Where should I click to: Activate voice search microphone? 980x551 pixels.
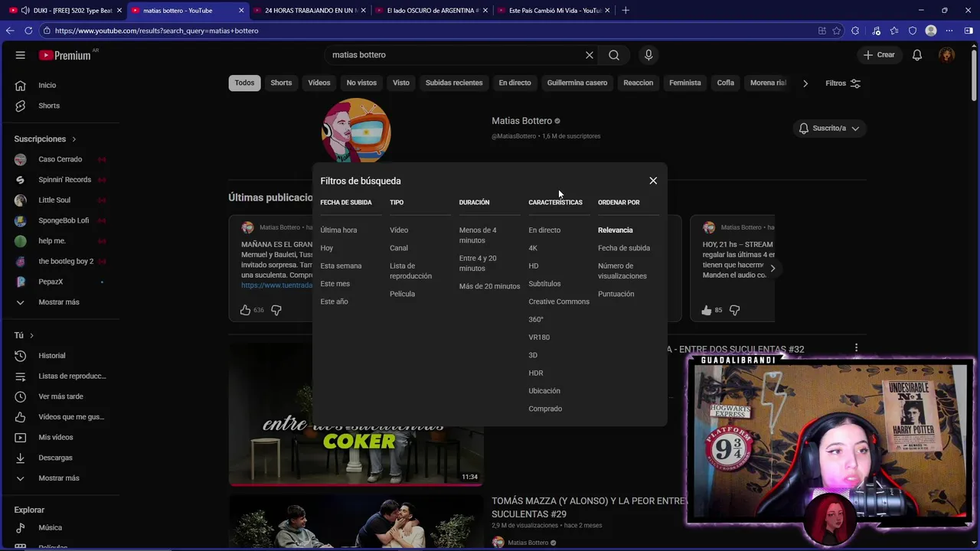648,55
